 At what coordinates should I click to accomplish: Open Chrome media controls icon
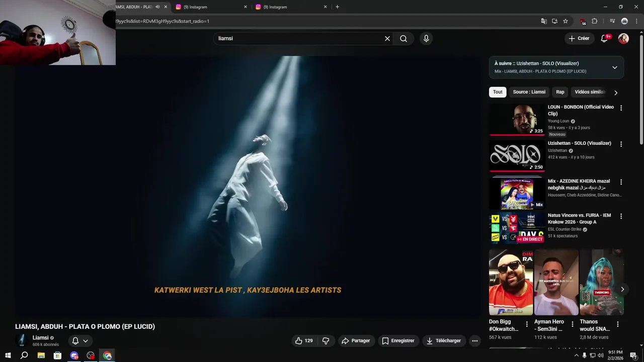click(x=612, y=21)
